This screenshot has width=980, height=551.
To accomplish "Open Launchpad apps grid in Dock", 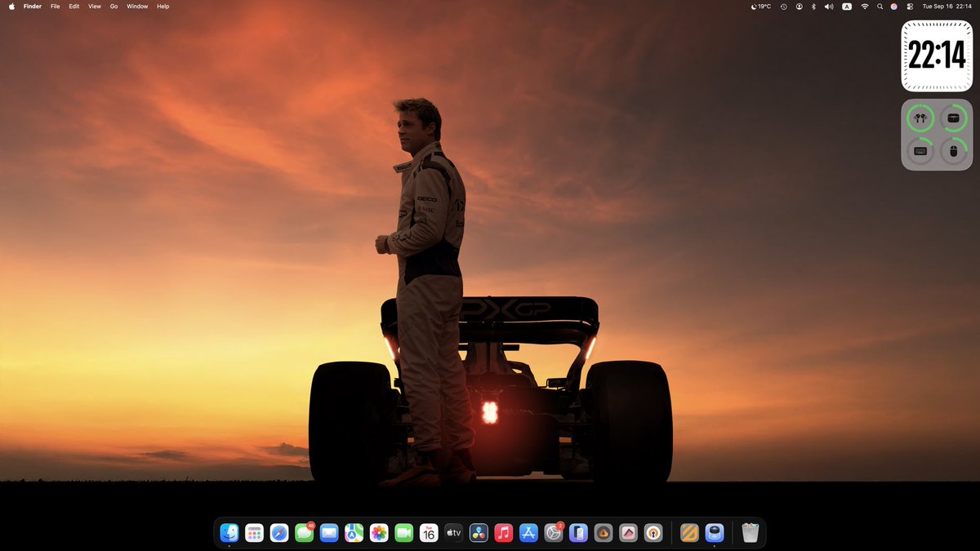I will tap(254, 533).
